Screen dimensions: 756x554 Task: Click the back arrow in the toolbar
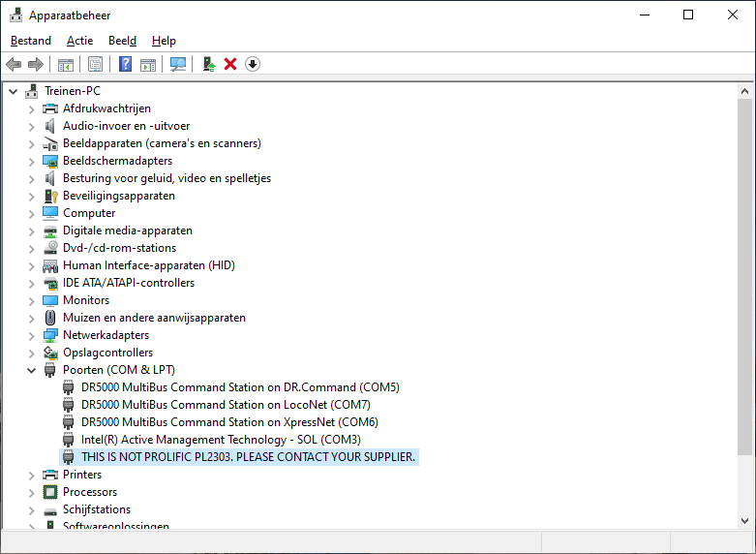coord(14,64)
